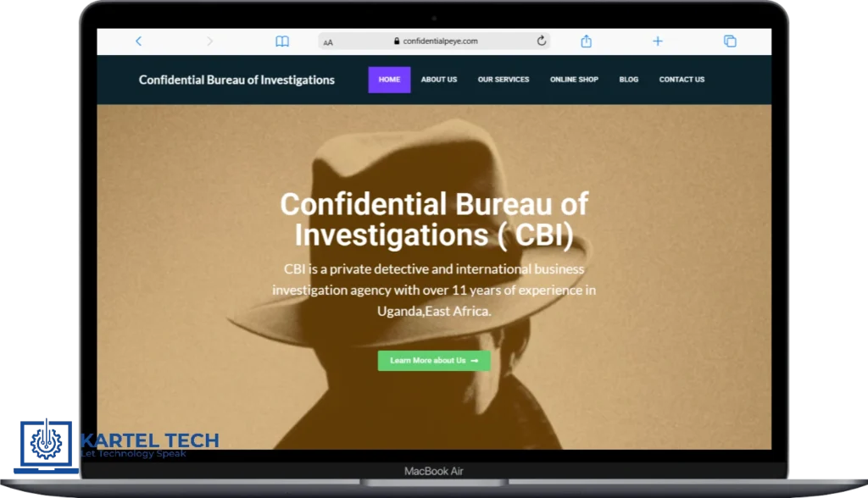Click the Confidential Bureau of Investigations site title
This screenshot has height=498, width=868.
coord(236,80)
